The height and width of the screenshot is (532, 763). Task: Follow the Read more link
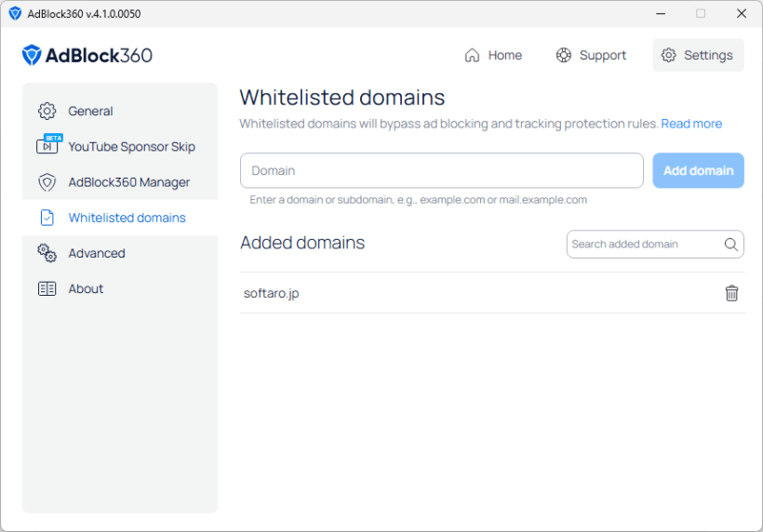(691, 124)
